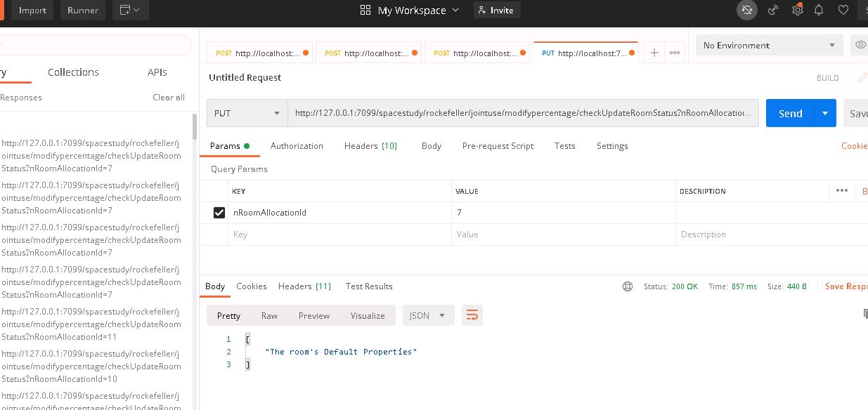Open the No Environment selector
The height and width of the screenshot is (410, 868).
pyautogui.click(x=769, y=45)
